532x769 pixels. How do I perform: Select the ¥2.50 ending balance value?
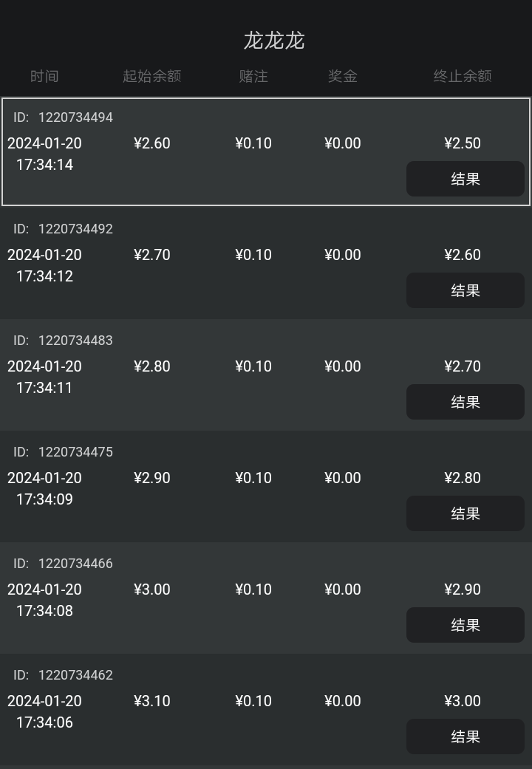463,143
